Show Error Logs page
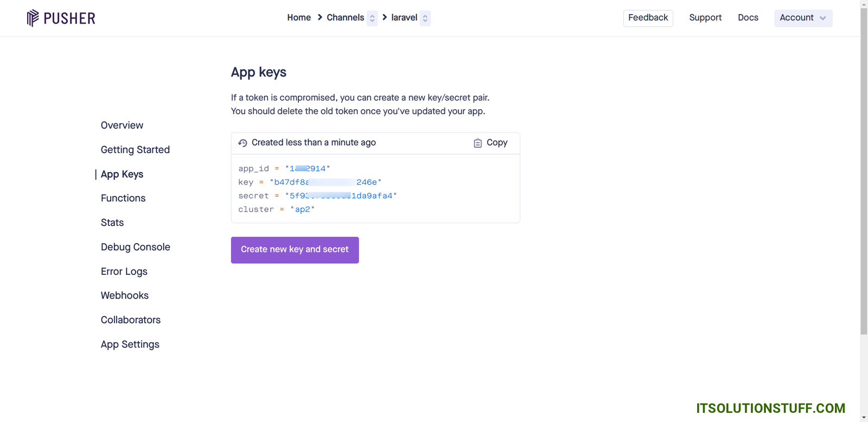 124,272
